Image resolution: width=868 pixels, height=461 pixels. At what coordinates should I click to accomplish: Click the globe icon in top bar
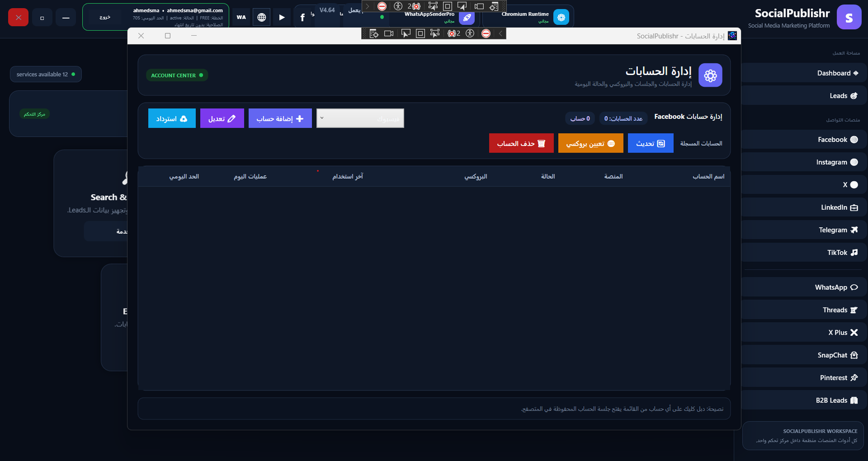(261, 17)
